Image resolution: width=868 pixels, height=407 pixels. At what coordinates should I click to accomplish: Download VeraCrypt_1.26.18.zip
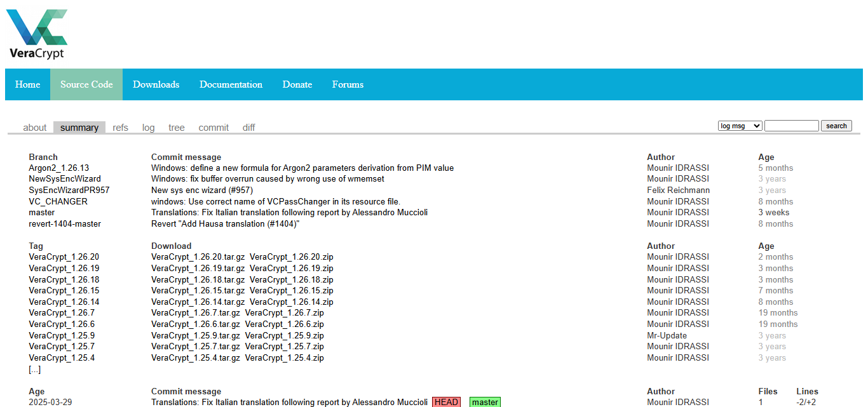[292, 279]
